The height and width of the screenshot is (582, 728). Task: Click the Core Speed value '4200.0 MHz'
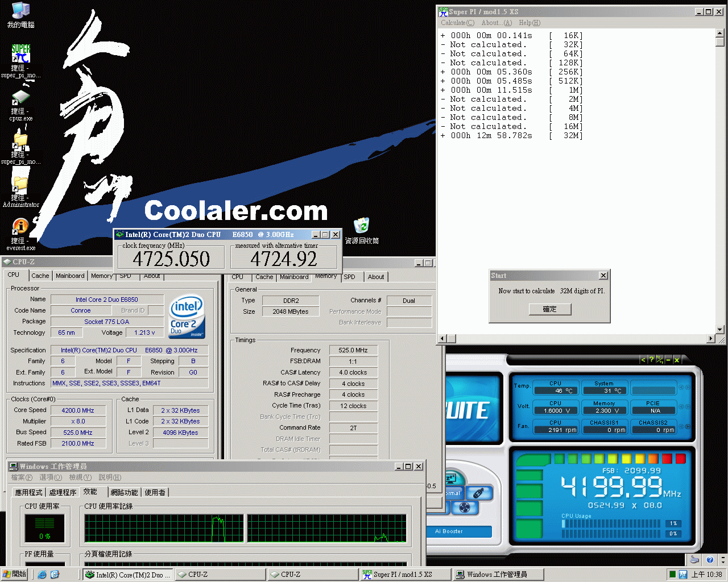[78, 410]
